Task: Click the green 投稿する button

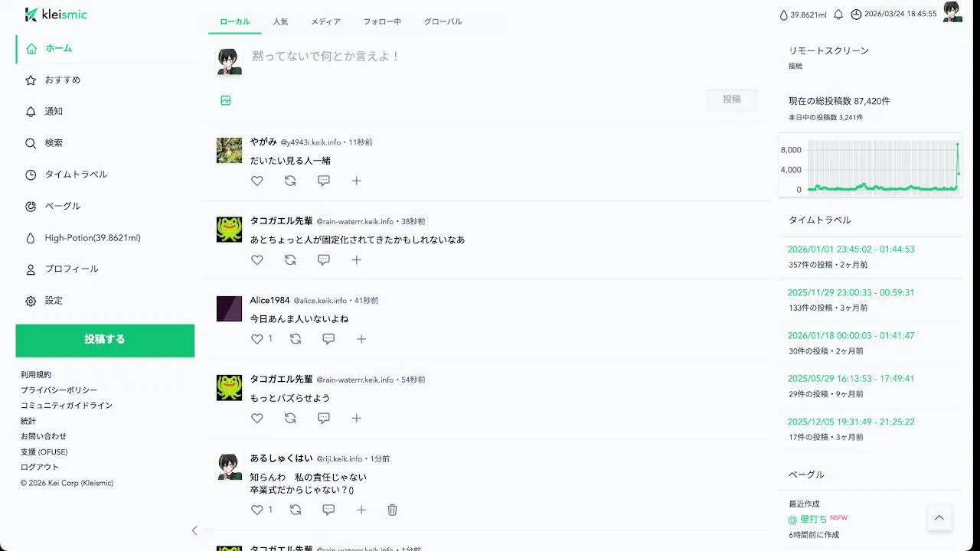Action: (x=105, y=341)
